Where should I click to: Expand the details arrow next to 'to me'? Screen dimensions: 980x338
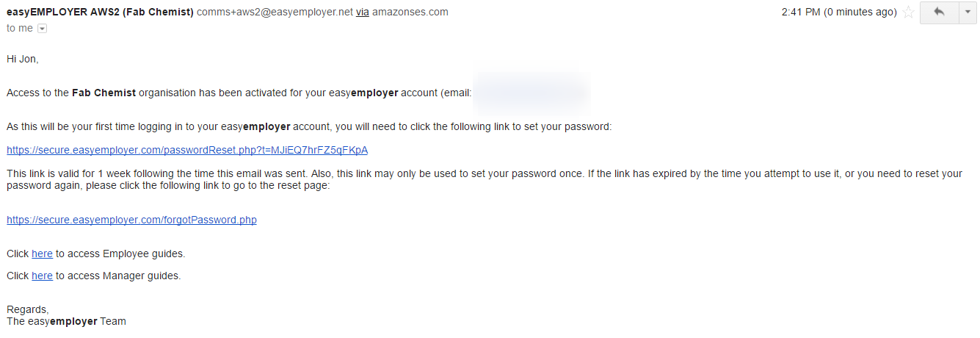point(42,29)
